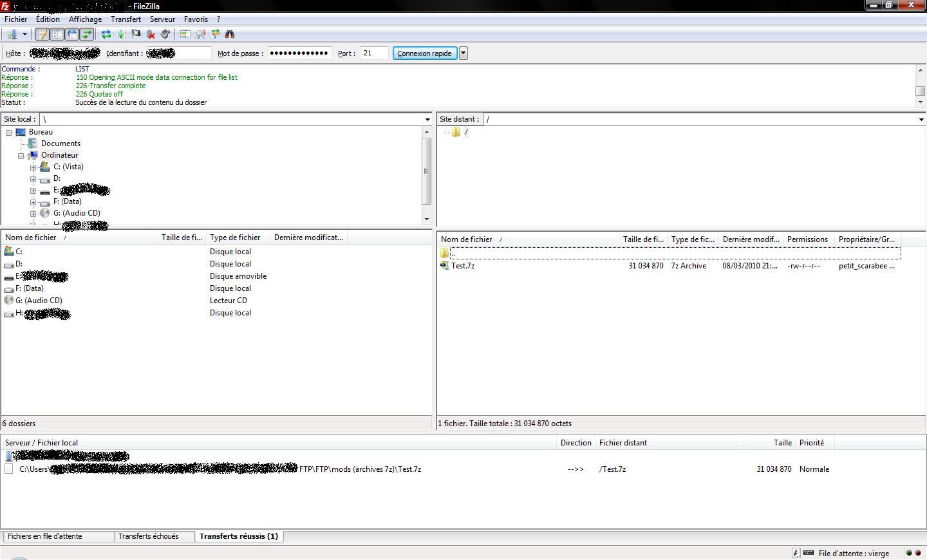Click the FileZilla title bar icon
927x560 pixels.
(5, 5)
